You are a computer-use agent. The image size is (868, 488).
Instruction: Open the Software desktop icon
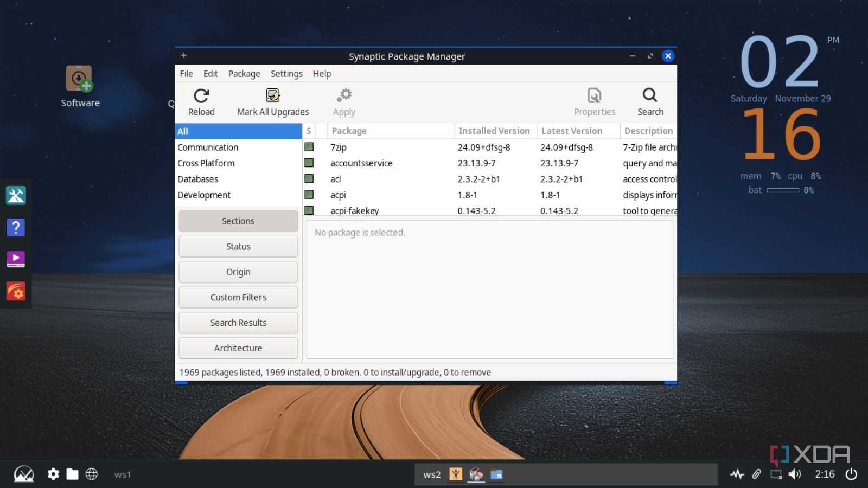[x=80, y=79]
